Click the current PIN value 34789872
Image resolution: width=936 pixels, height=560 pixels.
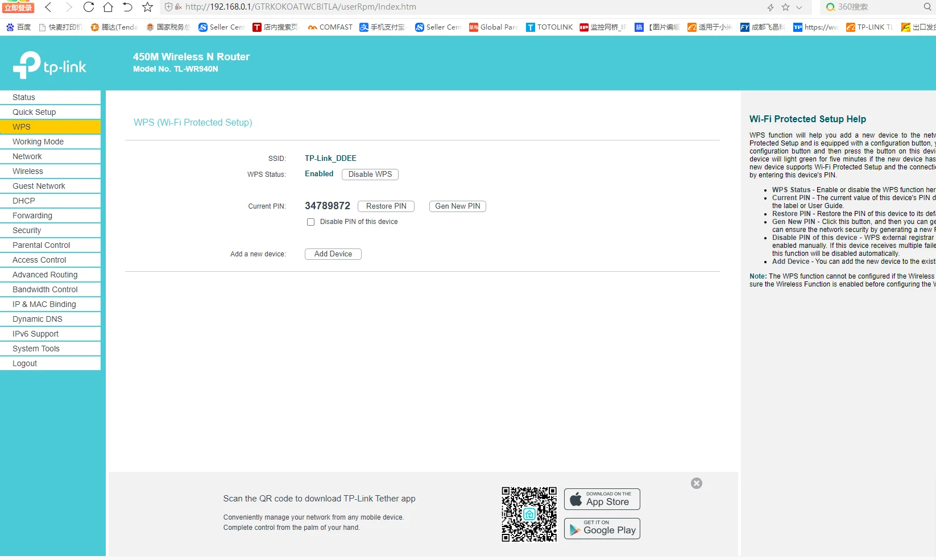click(328, 206)
